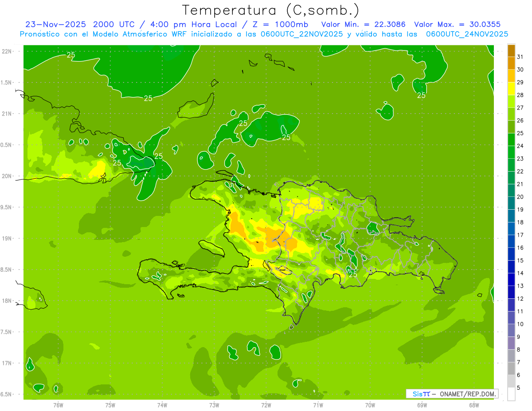Click the '76W' longitude label

click(58, 405)
